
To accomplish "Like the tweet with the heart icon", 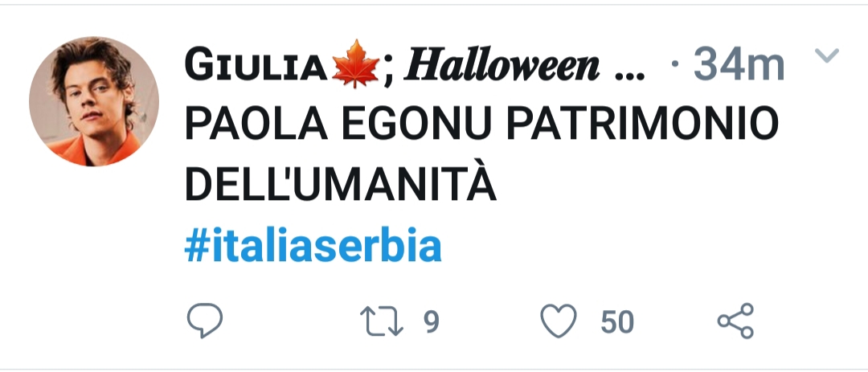I will click(x=559, y=321).
